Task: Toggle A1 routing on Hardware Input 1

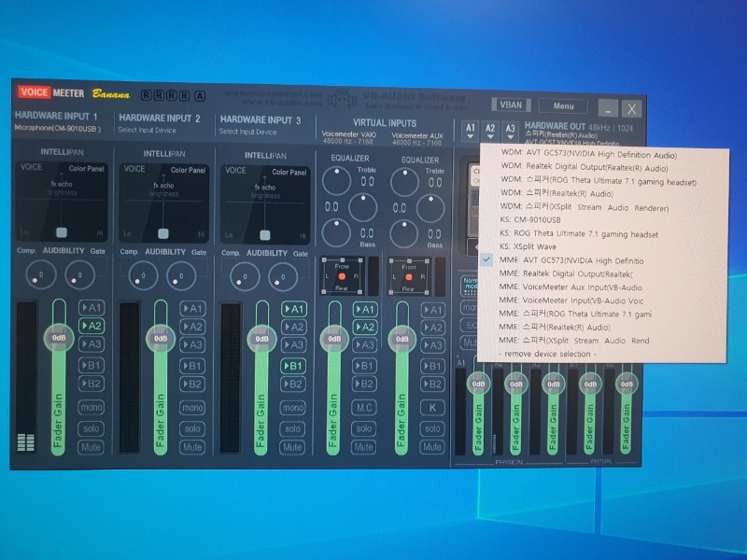Action: coord(92,308)
